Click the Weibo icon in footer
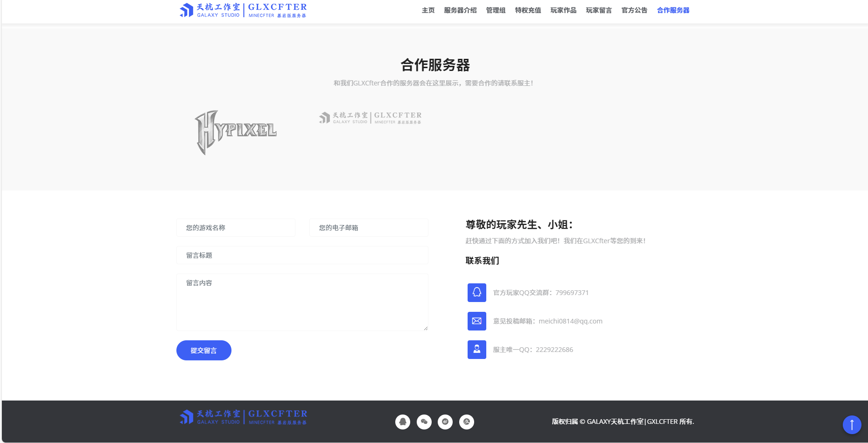 [445, 422]
